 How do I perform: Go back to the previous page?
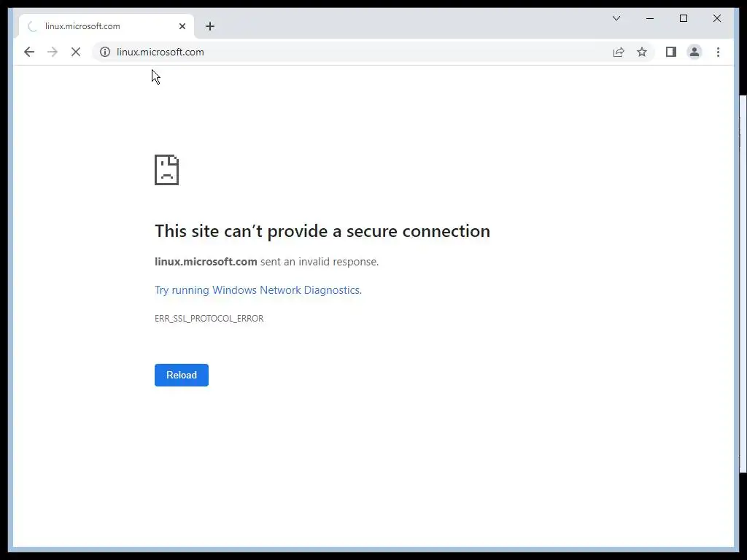click(x=29, y=52)
